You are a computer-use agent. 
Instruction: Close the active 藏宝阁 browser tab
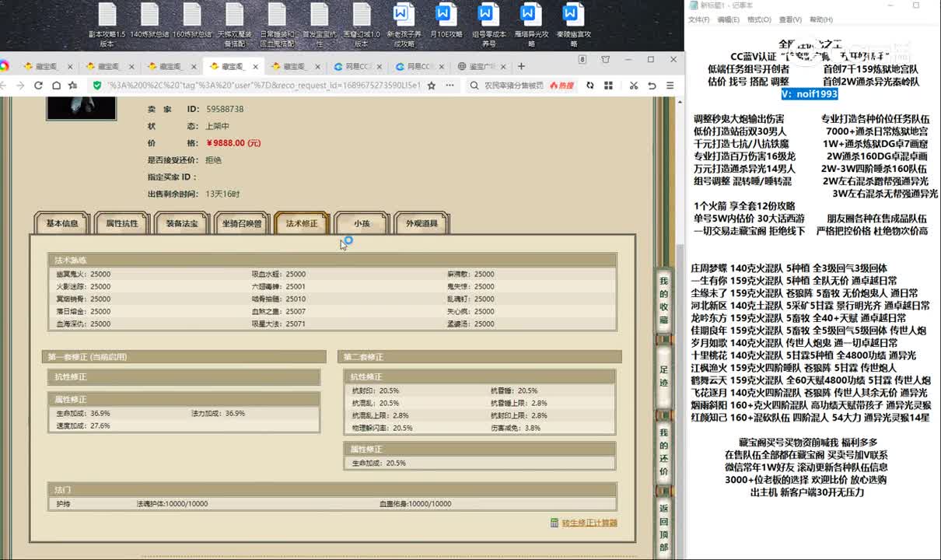coord(257,67)
